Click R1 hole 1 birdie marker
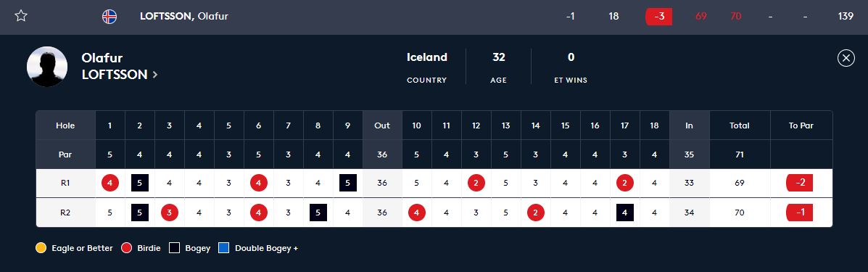 (x=110, y=183)
